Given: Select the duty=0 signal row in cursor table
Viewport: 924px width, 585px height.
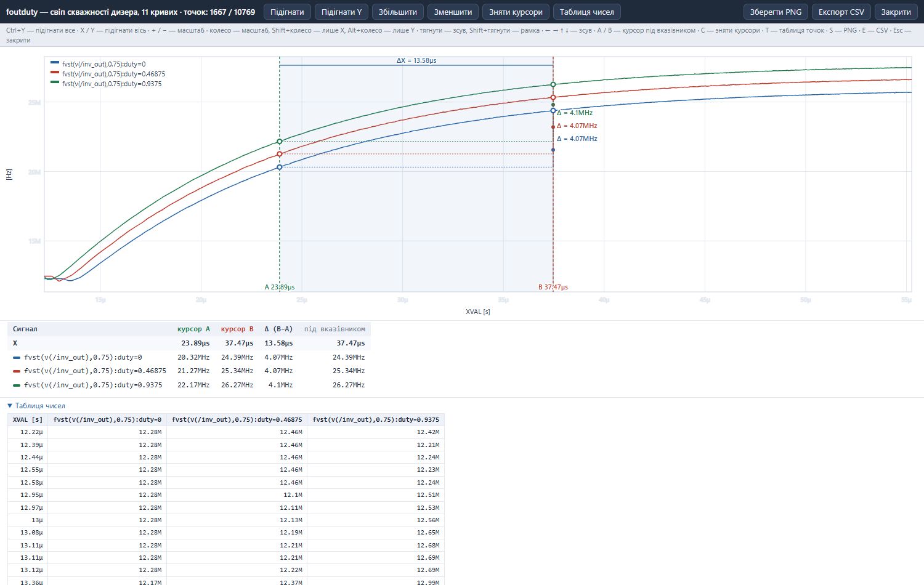Looking at the screenshot, I should [188, 357].
